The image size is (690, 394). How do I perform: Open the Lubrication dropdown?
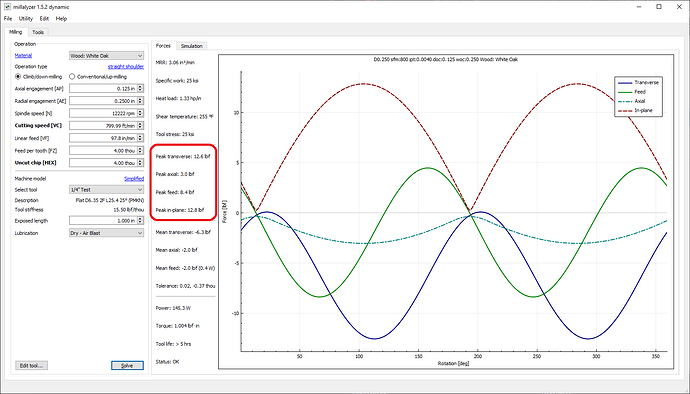point(106,233)
